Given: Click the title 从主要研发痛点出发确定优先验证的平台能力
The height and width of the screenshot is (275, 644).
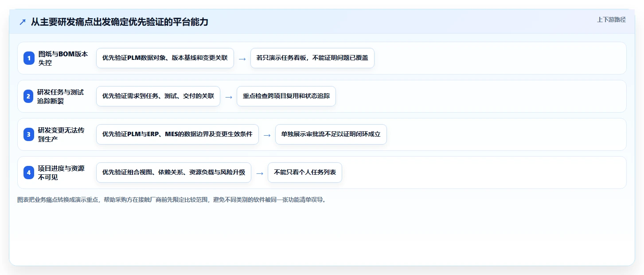Looking at the screenshot, I should point(120,22).
